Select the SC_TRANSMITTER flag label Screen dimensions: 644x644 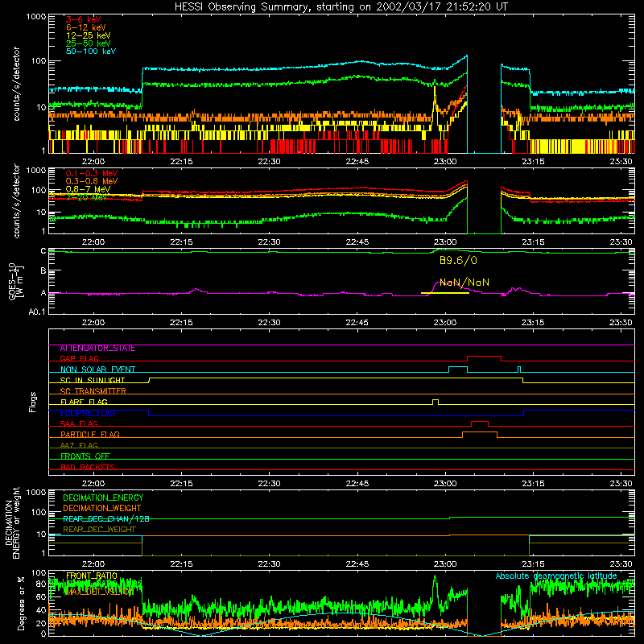[93, 391]
